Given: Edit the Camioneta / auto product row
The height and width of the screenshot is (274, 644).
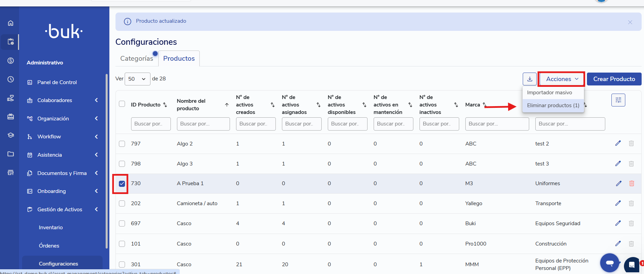Looking at the screenshot, I should point(618,203).
